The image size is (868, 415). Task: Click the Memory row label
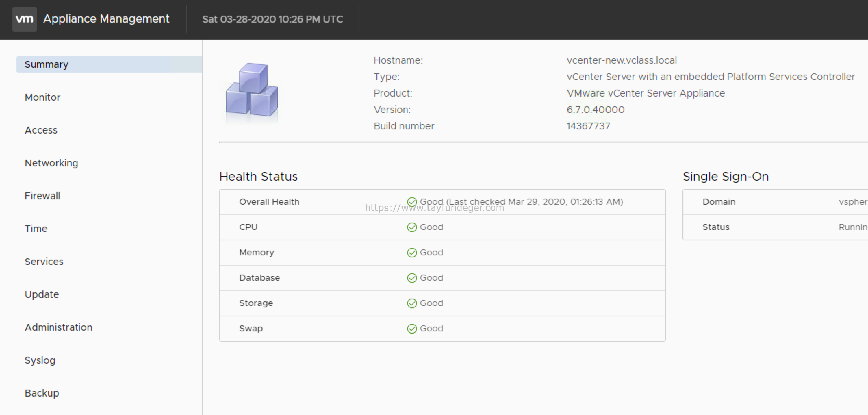pyautogui.click(x=257, y=253)
